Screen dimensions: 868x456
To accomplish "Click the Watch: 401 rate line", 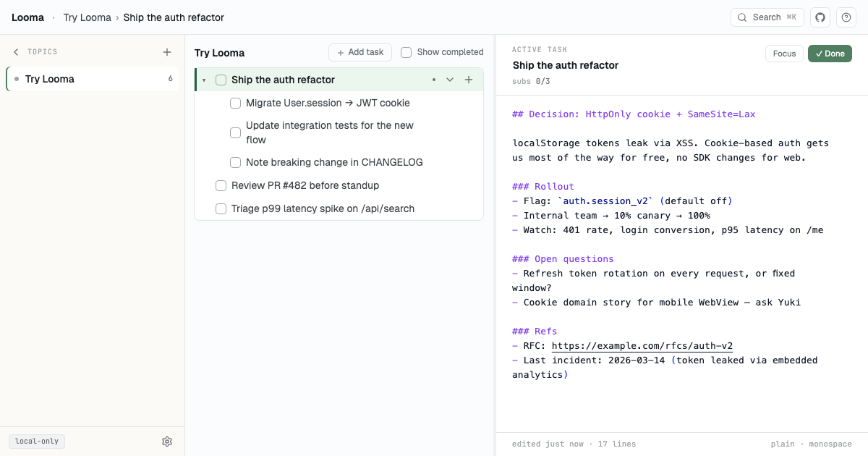I will [668, 230].
